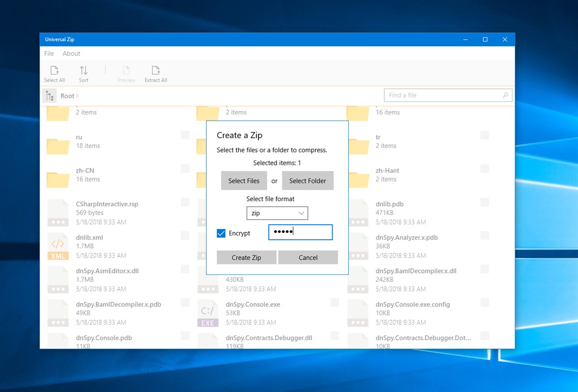
Task: Open the About menu
Action: tap(71, 53)
